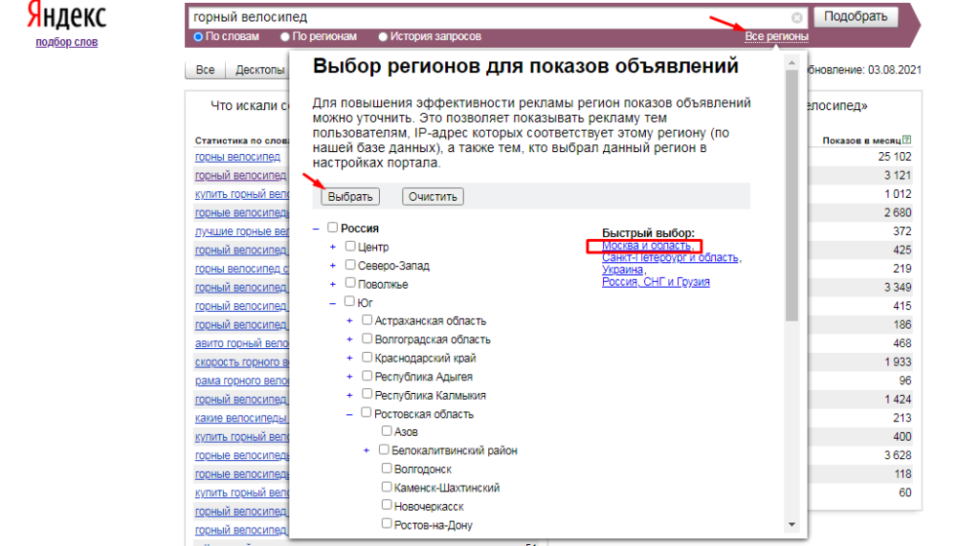The image size is (980, 546).
Task: Collapse the Юг region branch
Action: 332,303
